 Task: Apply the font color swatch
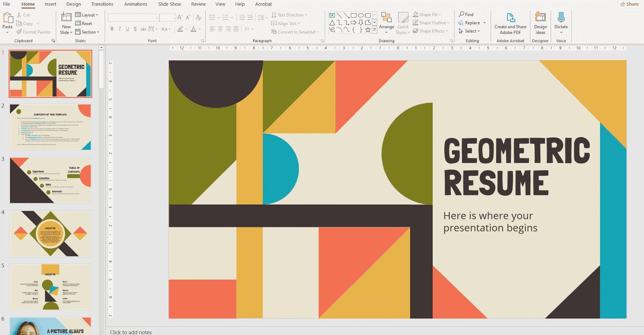click(194, 29)
